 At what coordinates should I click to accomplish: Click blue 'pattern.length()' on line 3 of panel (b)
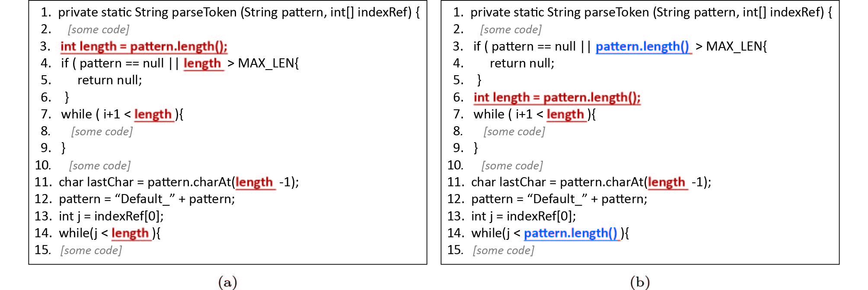click(642, 46)
